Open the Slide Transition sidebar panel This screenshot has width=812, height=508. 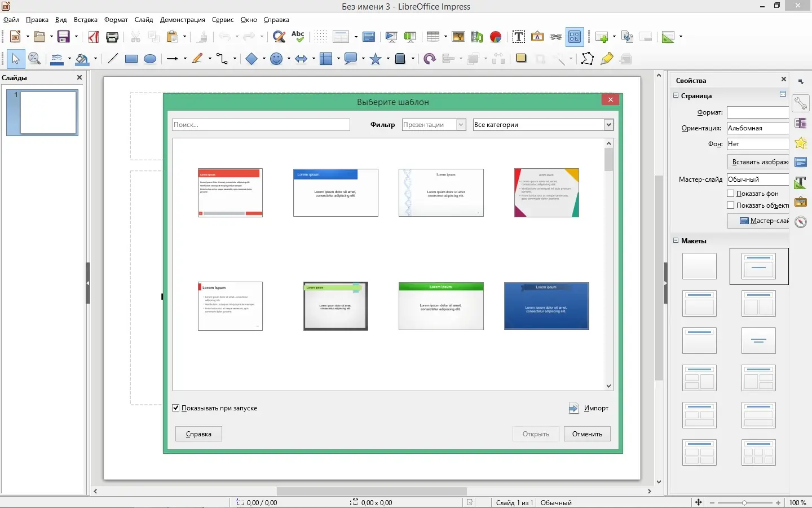coord(801,124)
